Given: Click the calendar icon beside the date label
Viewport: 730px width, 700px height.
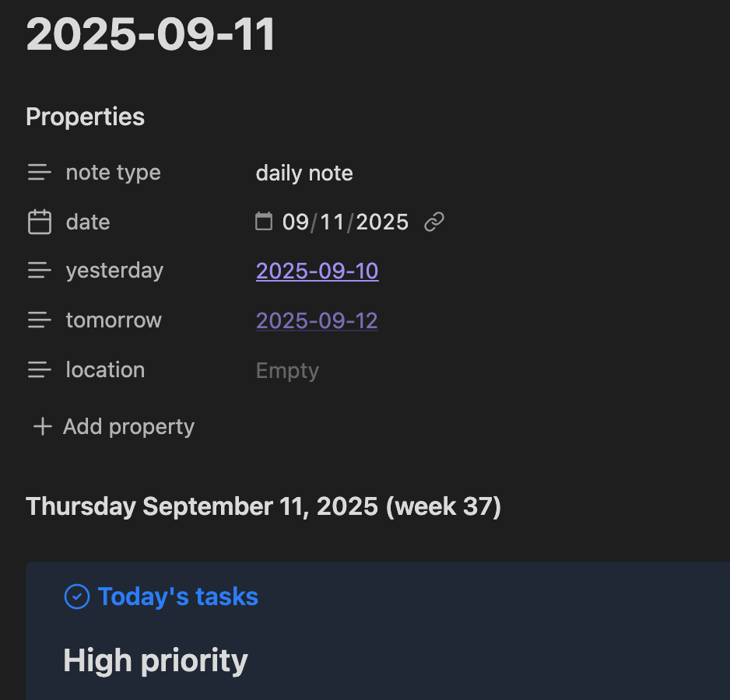Looking at the screenshot, I should pyautogui.click(x=40, y=222).
